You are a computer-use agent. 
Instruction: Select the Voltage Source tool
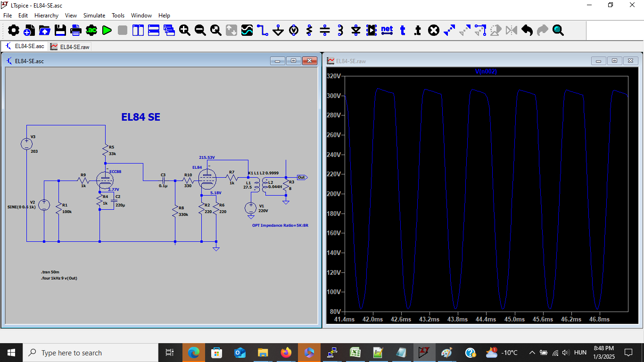coord(294,30)
